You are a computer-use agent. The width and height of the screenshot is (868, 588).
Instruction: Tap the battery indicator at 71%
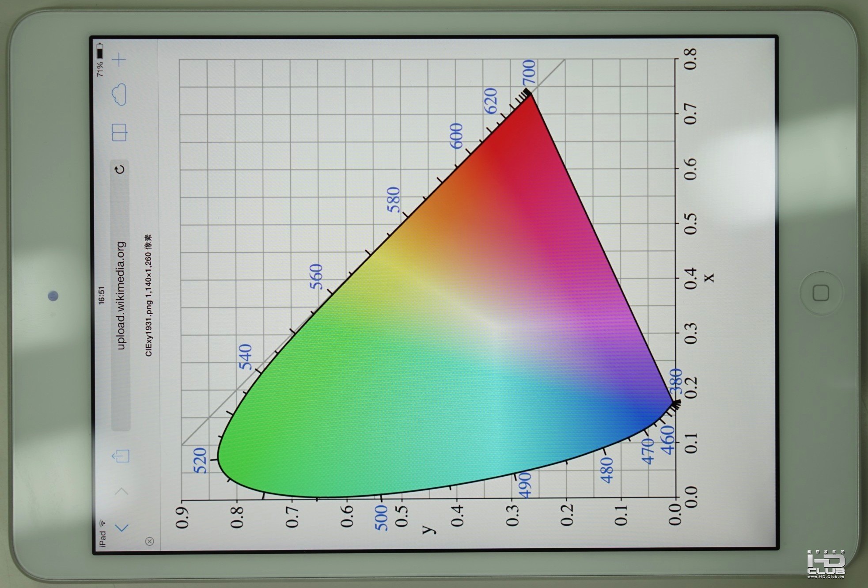(x=100, y=52)
